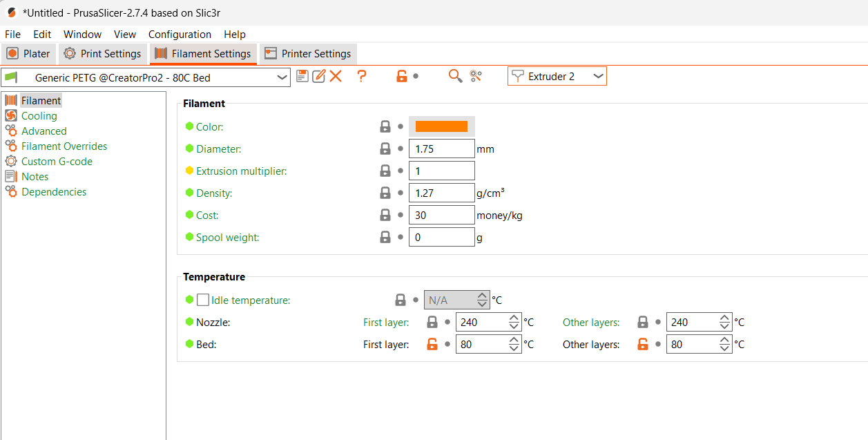
Task: Switch to the Filament Settings tab
Action: point(203,54)
